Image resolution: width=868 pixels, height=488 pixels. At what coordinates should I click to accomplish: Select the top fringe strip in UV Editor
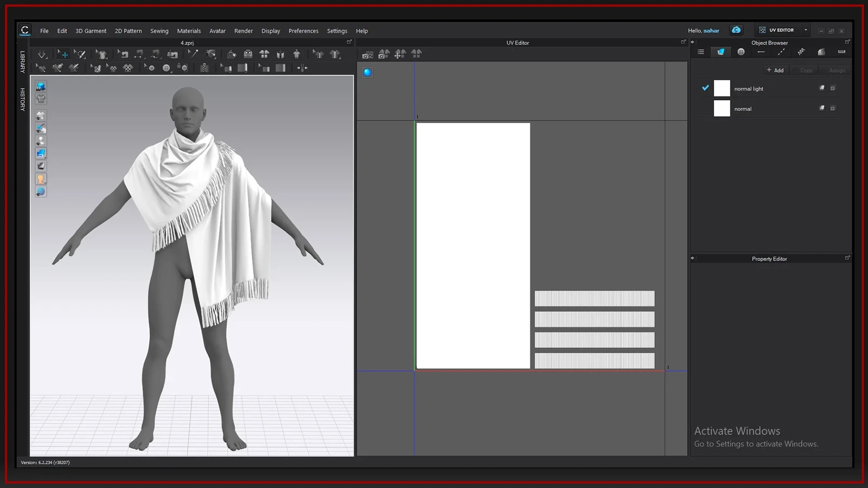click(595, 298)
